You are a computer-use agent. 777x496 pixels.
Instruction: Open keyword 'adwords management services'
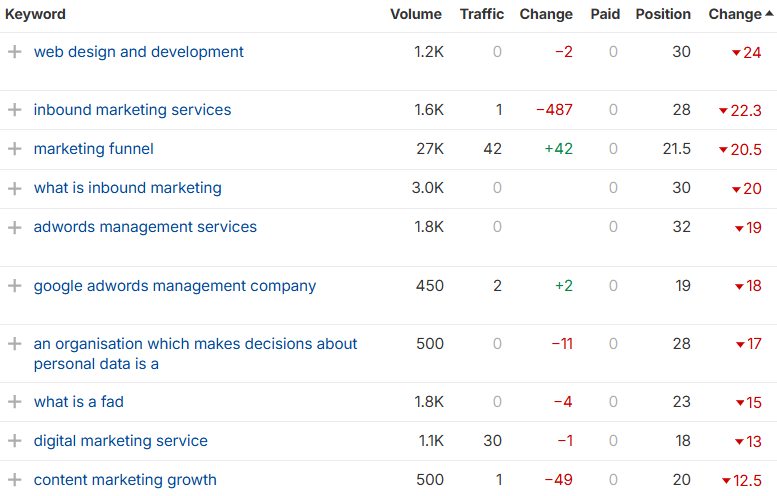point(145,227)
